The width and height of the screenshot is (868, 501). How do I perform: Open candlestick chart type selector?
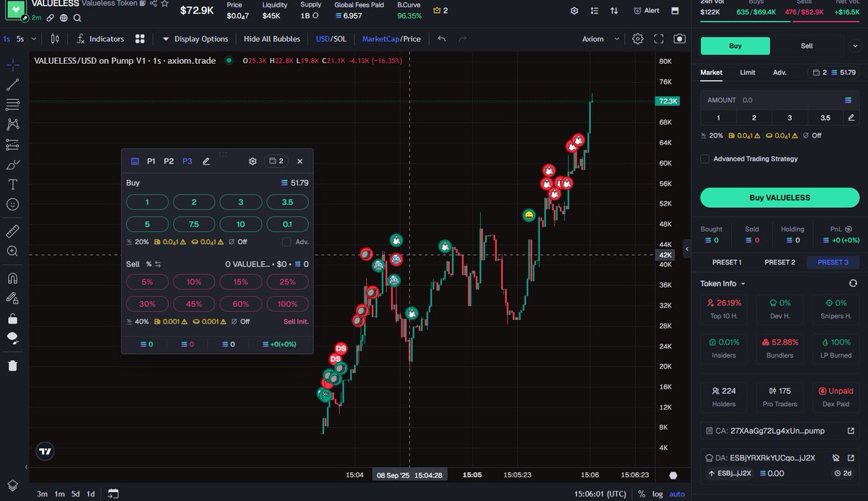[56, 39]
